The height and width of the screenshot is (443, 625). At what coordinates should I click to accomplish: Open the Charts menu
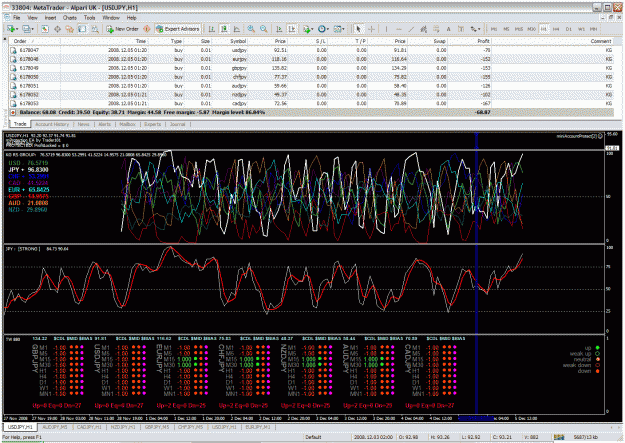tap(69, 18)
